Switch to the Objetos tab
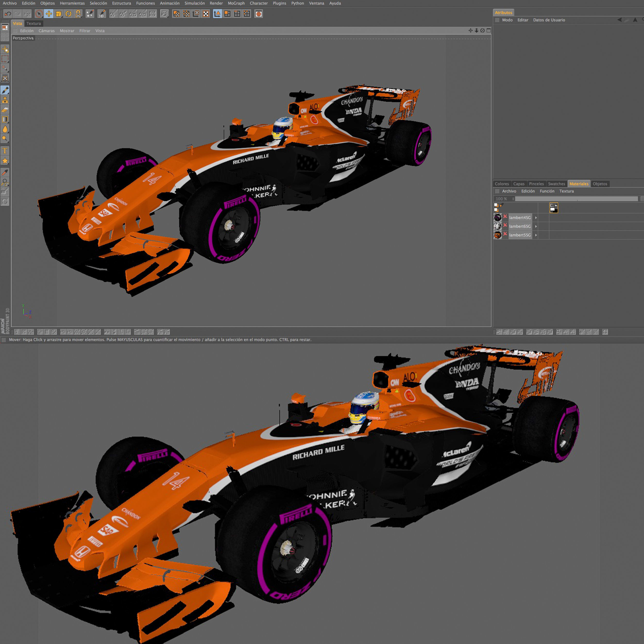 tap(600, 184)
